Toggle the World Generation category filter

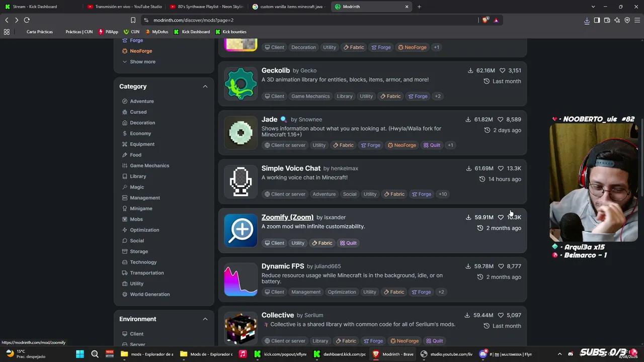146,294
